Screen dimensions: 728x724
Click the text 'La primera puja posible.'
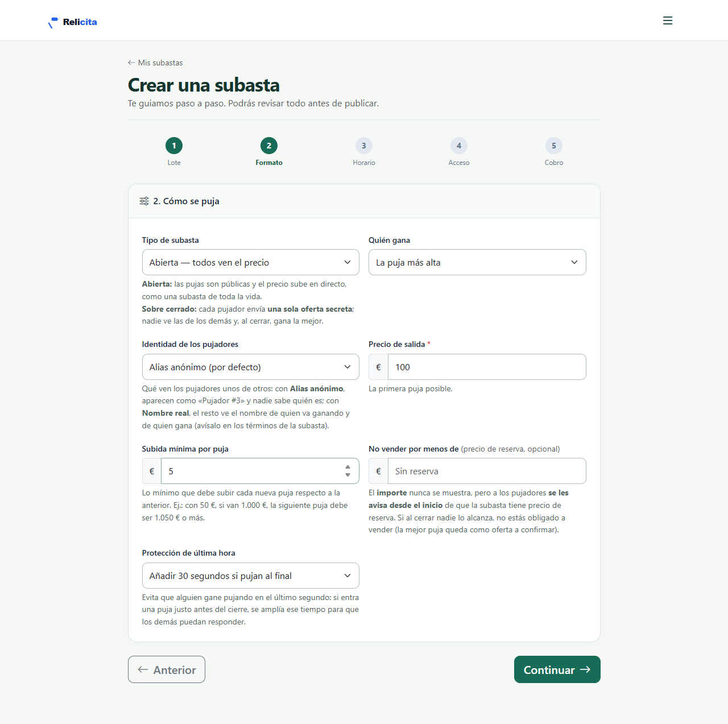[411, 389]
